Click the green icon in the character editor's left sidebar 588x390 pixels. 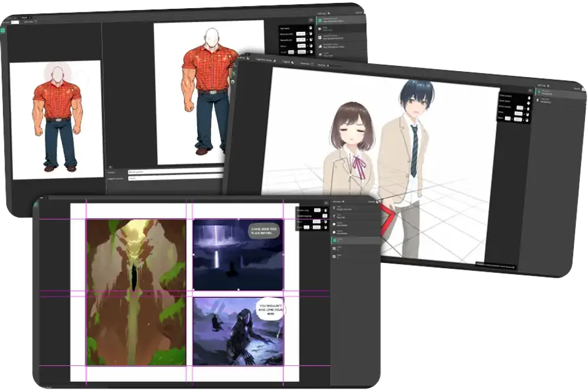(3, 31)
